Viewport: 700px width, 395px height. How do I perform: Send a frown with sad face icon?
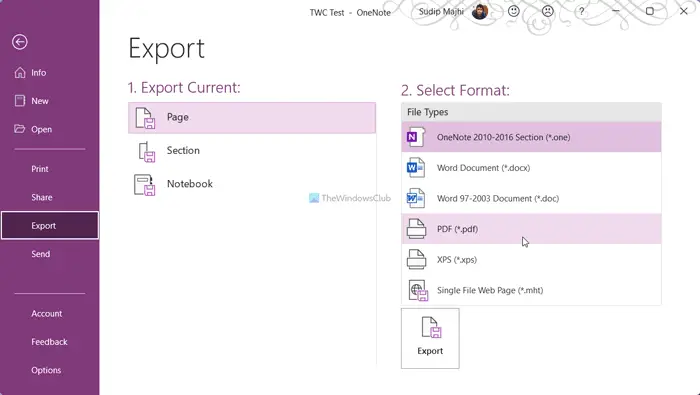click(x=548, y=12)
